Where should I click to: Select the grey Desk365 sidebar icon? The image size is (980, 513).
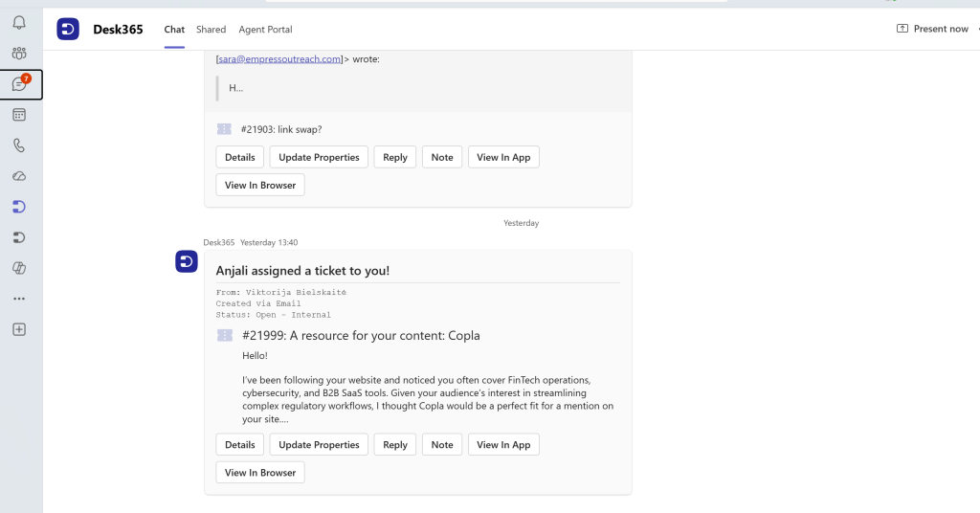coord(19,237)
